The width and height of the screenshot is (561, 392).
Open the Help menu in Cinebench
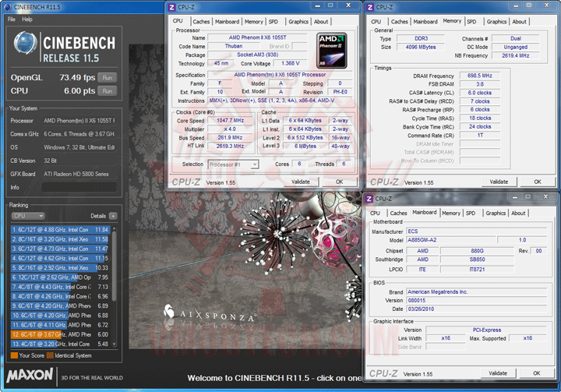pyautogui.click(x=26, y=19)
